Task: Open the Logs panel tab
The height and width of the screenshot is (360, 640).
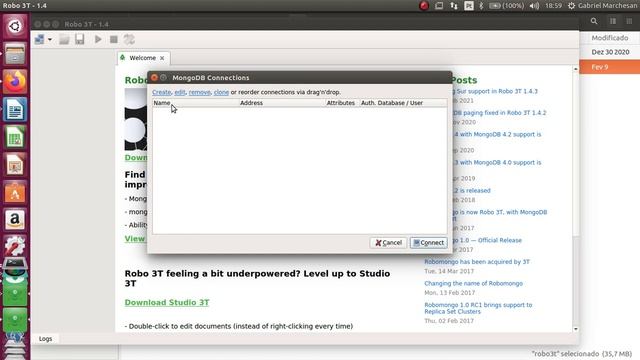Action: [x=45, y=339]
